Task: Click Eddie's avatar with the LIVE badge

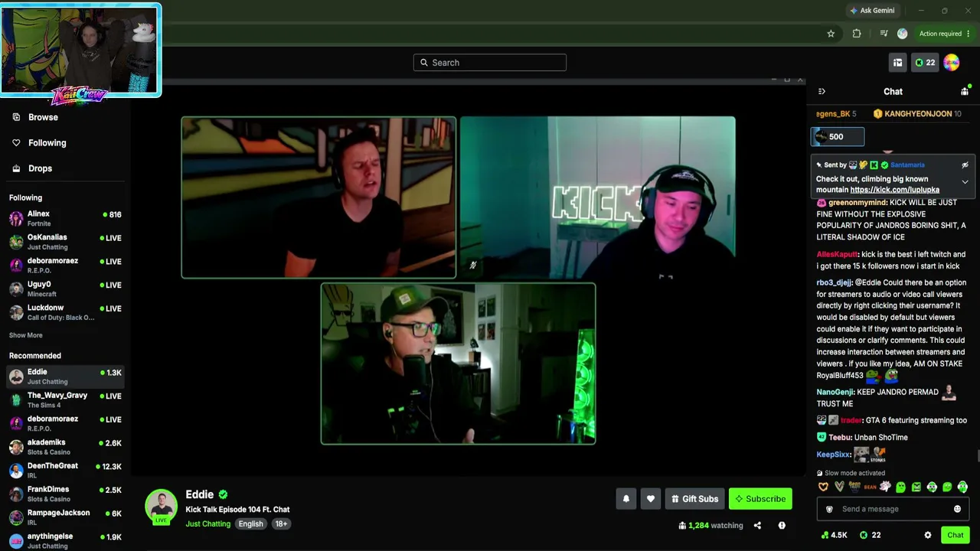Action: (161, 507)
